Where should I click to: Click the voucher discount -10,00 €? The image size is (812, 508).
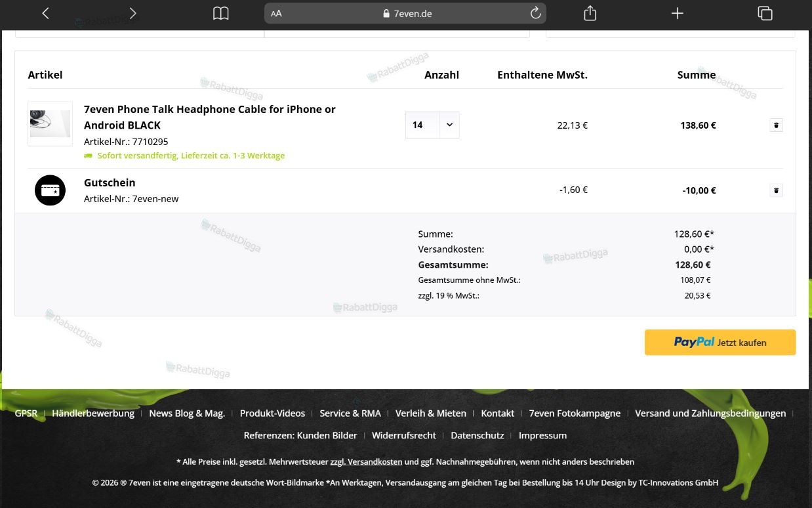click(699, 191)
